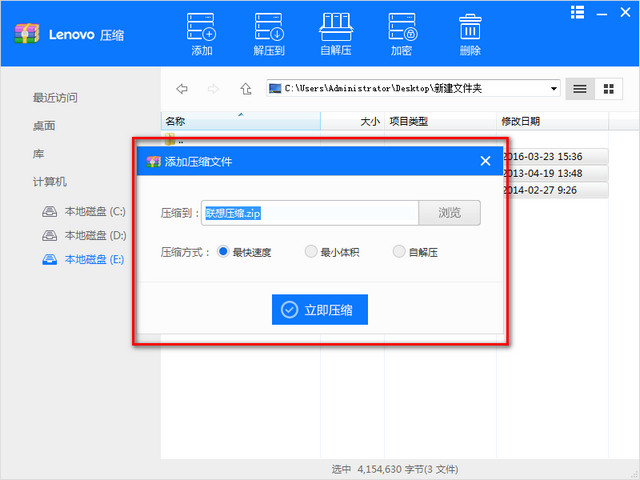Select the 最小体积 compression radio button
Screen dimensions: 640x480
click(x=311, y=251)
